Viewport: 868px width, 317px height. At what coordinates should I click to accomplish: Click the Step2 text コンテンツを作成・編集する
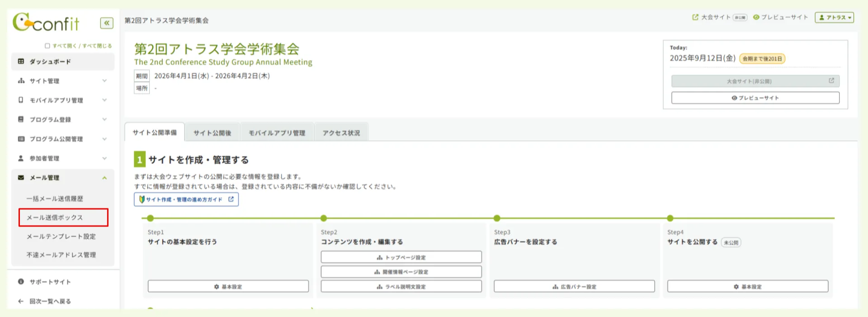click(x=362, y=242)
